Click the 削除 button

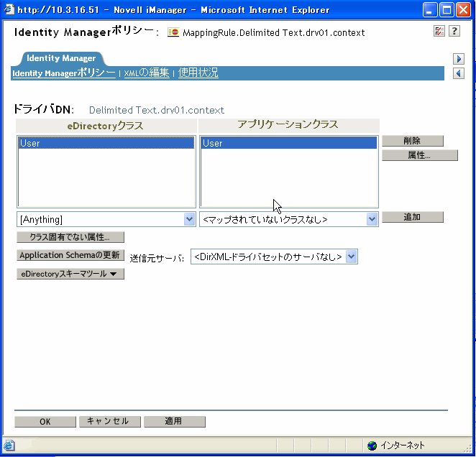(412, 141)
